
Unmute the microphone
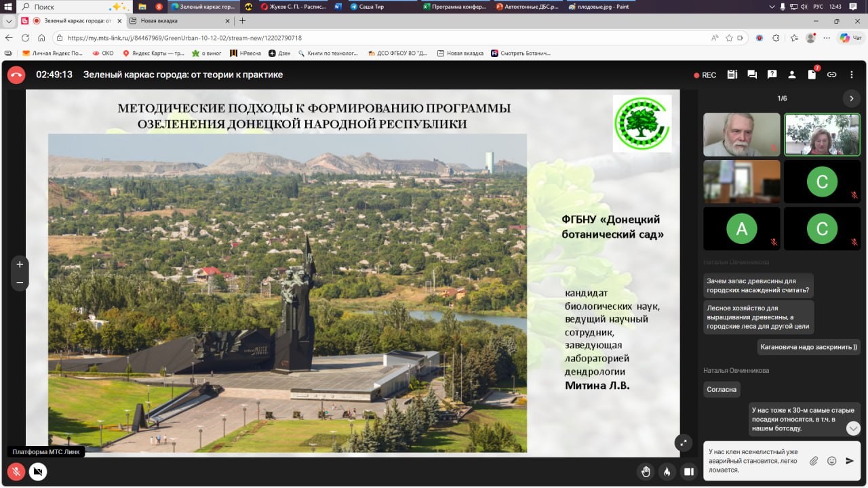pyautogui.click(x=16, y=471)
